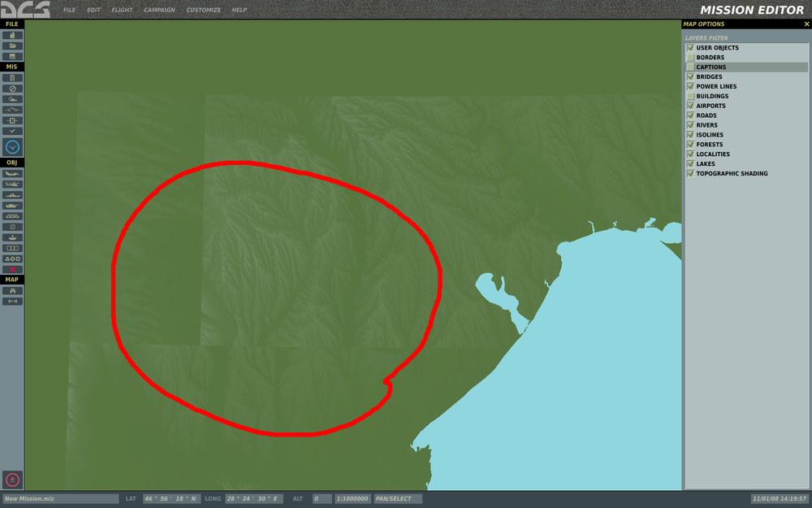
Task: Collapse the OBJ toolbar section
Action: [x=11, y=162]
